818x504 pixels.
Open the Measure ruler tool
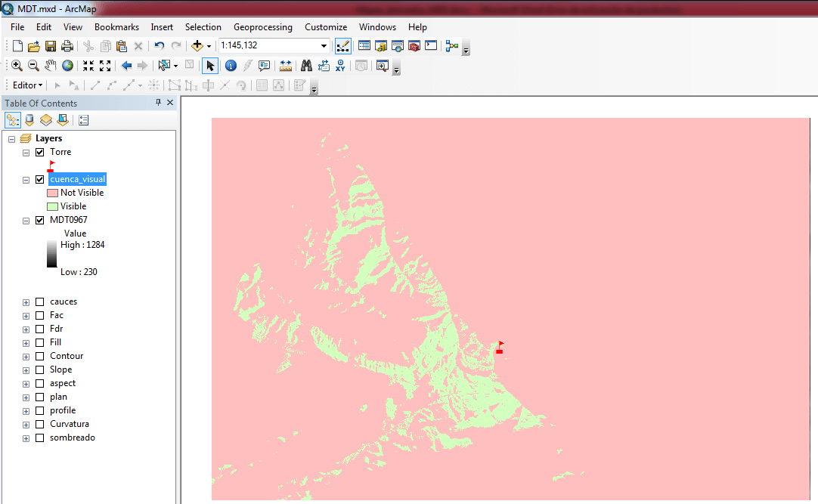pos(286,66)
